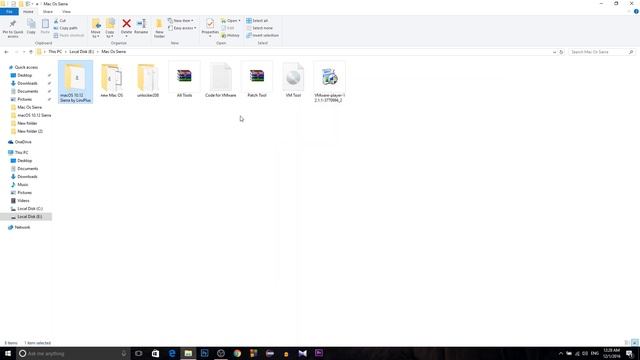The width and height of the screenshot is (640, 360).
Task: Delete the selected item with red X
Action: pyautogui.click(x=127, y=28)
